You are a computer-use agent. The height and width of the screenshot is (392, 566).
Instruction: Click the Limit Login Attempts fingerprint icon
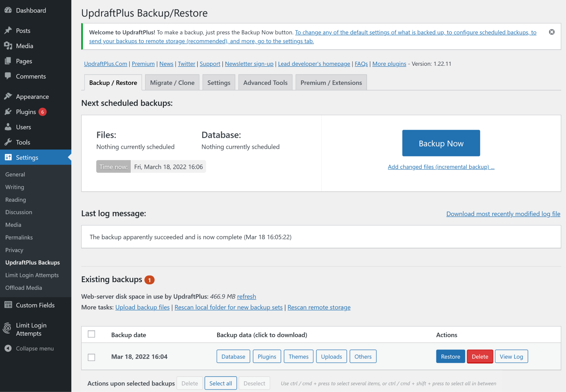pos(7,328)
